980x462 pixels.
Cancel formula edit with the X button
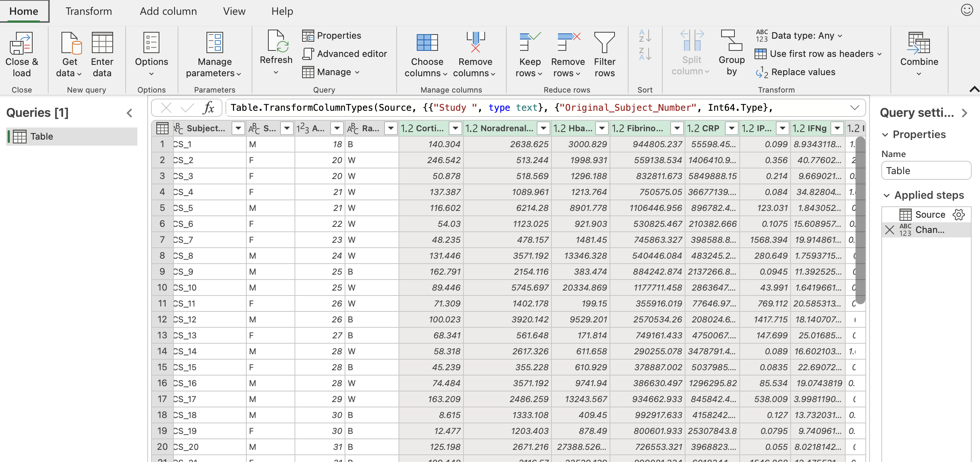click(x=166, y=108)
